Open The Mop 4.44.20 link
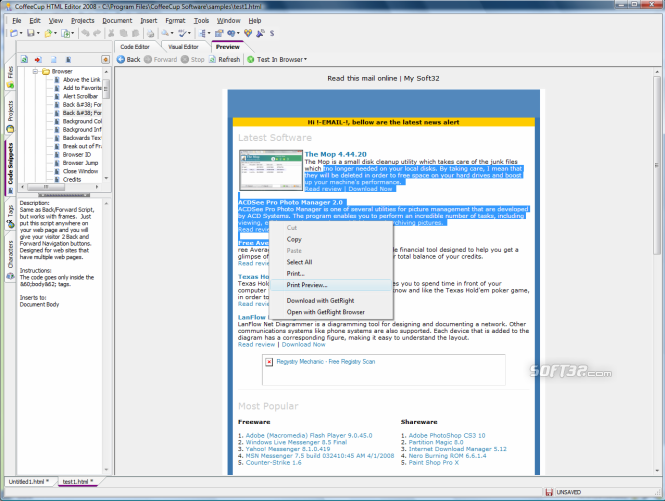Image resolution: width=665 pixels, height=501 pixels. tap(335, 154)
